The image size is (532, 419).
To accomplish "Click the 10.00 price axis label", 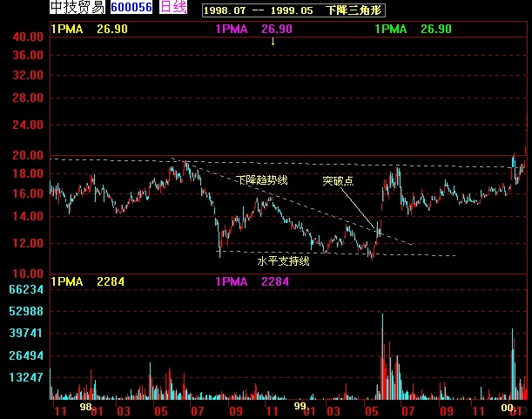I will coord(28,274).
